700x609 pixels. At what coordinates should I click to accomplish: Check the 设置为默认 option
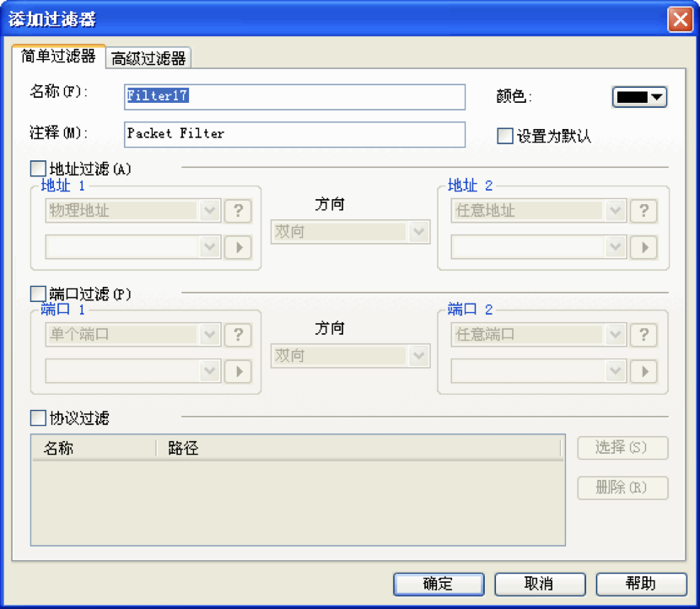coord(505,136)
